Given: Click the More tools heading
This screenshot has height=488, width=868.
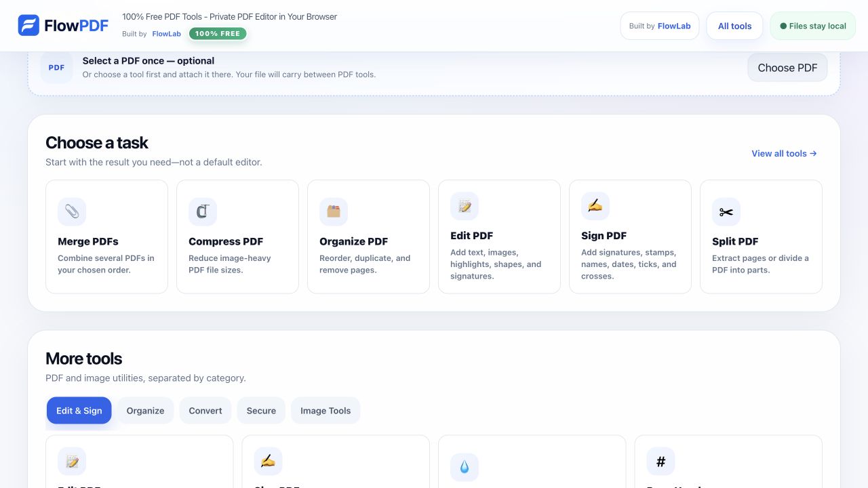Looking at the screenshot, I should (x=84, y=359).
